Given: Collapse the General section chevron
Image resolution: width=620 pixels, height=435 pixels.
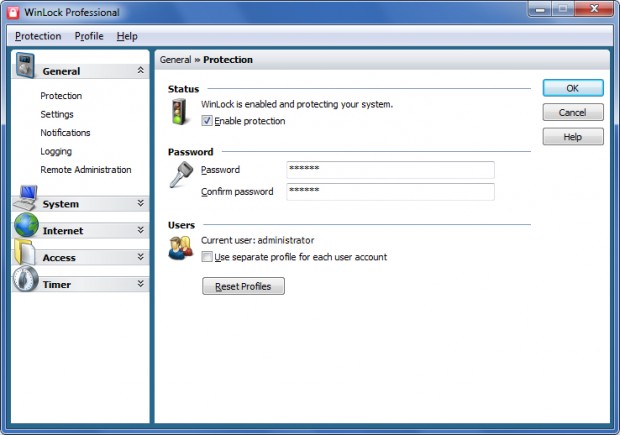Looking at the screenshot, I should point(140,70).
